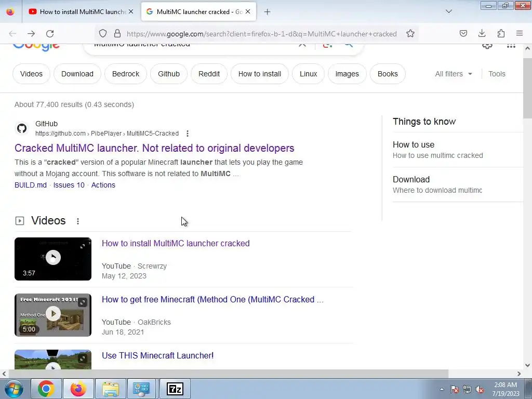Open Google quick settings gear
532x399 pixels.
(x=487, y=46)
